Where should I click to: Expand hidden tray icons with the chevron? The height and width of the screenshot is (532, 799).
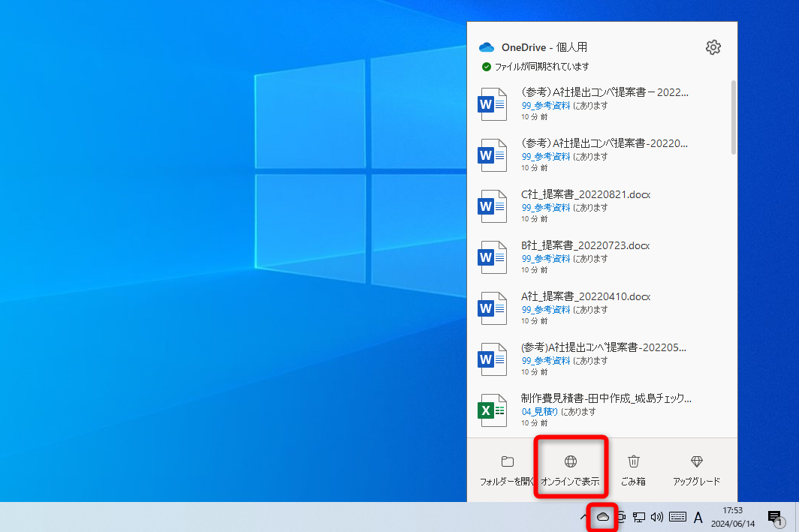pos(584,517)
